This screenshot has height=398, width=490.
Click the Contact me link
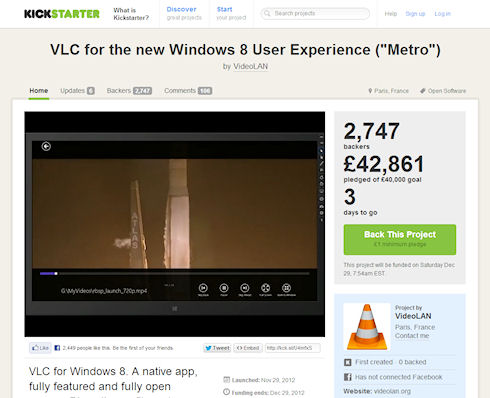pos(412,336)
